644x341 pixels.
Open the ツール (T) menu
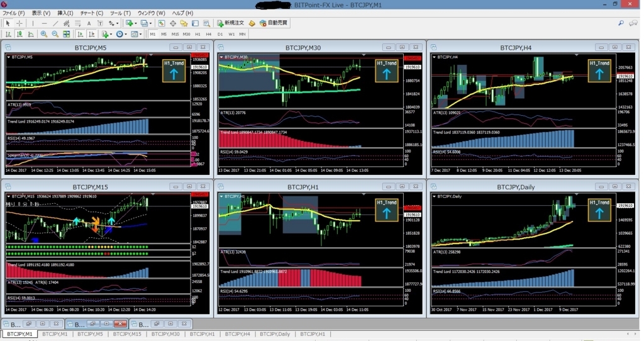(x=120, y=13)
